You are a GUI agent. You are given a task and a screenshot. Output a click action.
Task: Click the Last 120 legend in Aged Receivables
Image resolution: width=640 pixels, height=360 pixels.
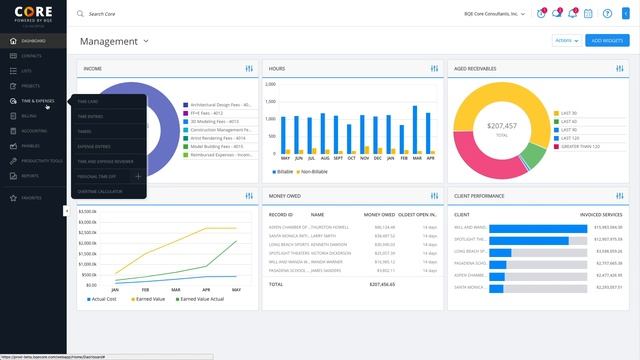point(566,138)
